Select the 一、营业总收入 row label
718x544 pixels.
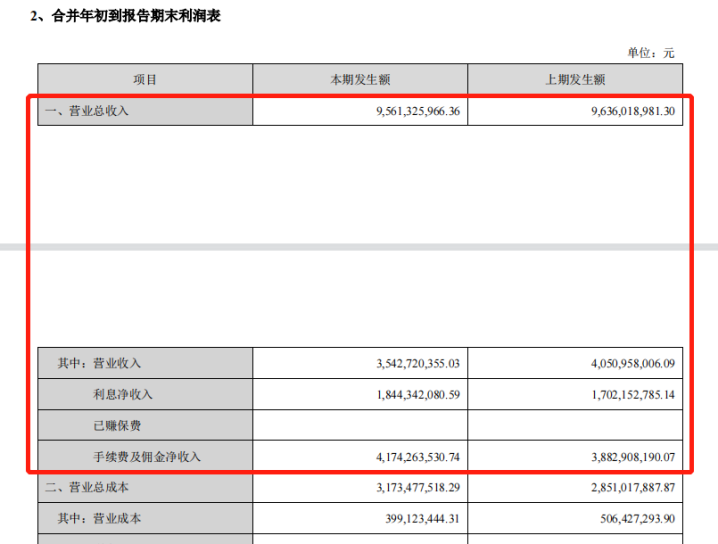(x=87, y=111)
